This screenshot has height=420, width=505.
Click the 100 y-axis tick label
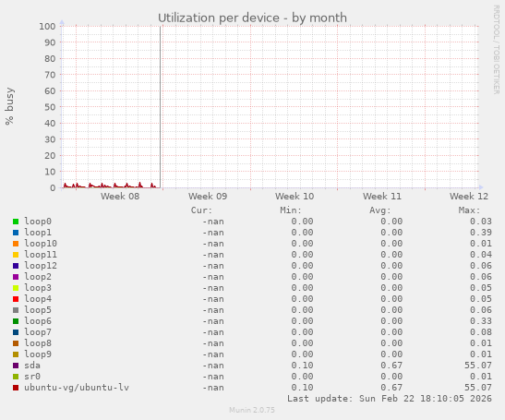click(47, 26)
